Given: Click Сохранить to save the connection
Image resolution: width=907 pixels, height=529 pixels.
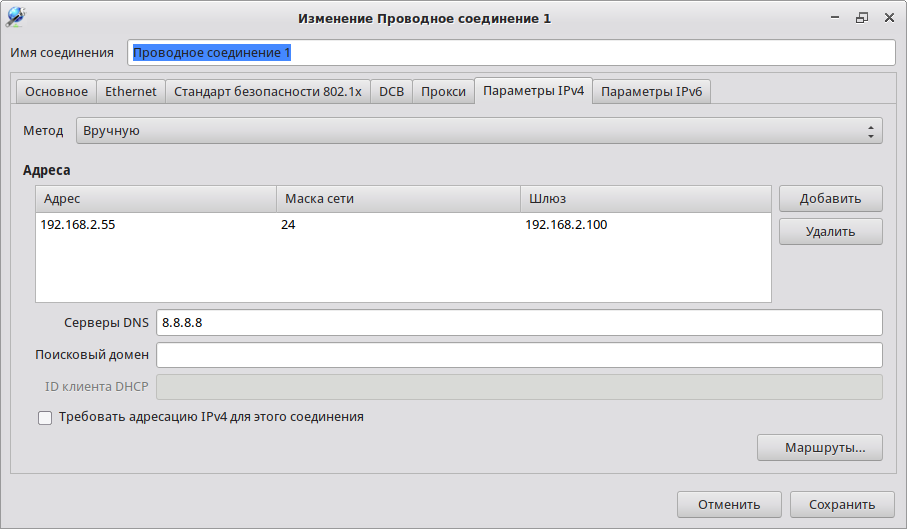Looking at the screenshot, I should (841, 504).
